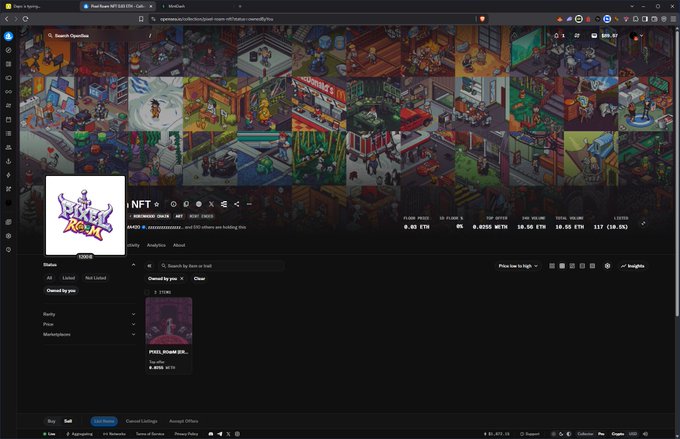Copy the contract address icon beside info

[x=186, y=204]
